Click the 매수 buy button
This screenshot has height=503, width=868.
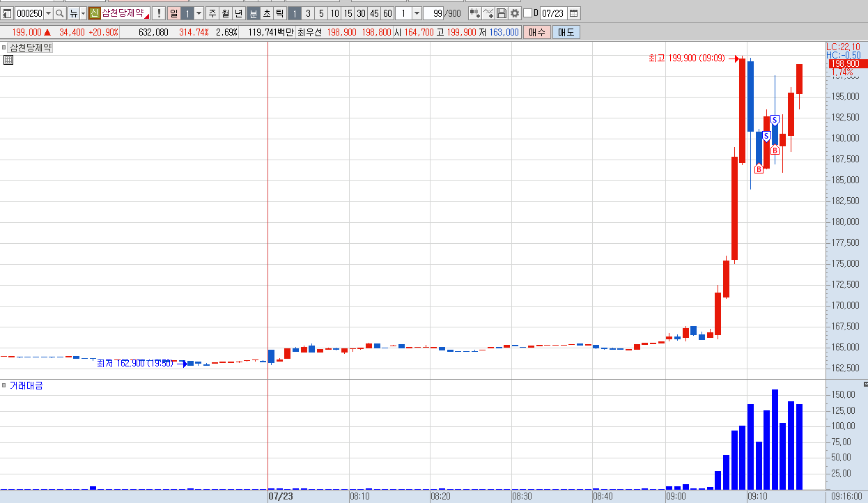(537, 32)
